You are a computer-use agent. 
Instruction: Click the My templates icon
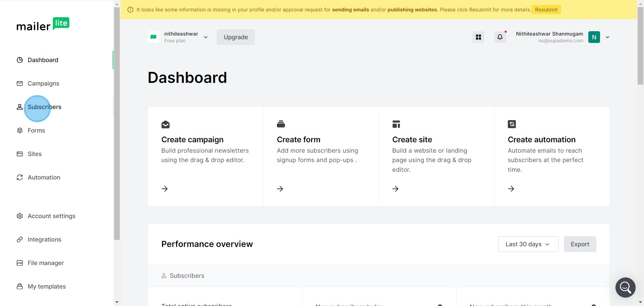20,287
